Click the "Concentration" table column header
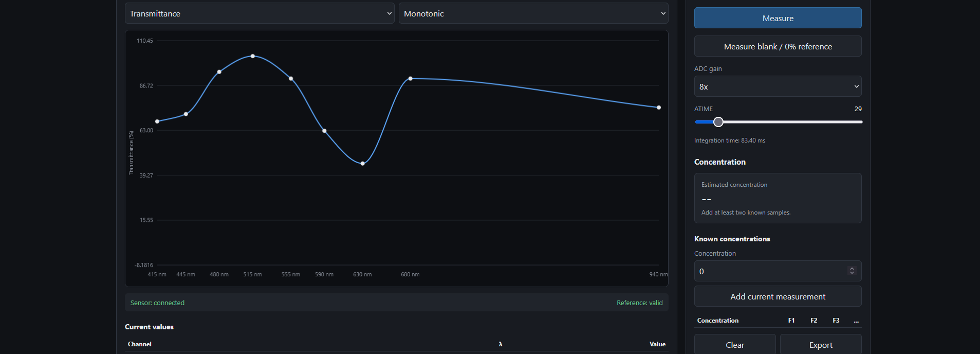 coord(718,321)
